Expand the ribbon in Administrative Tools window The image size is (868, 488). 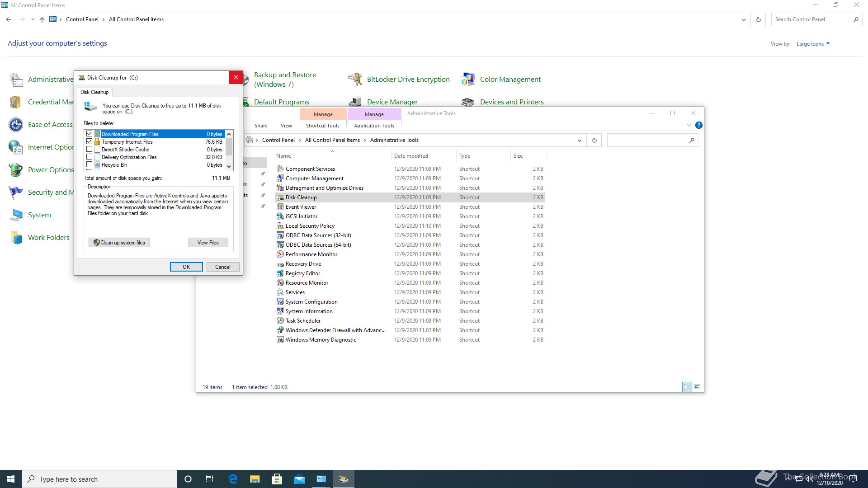(689, 125)
